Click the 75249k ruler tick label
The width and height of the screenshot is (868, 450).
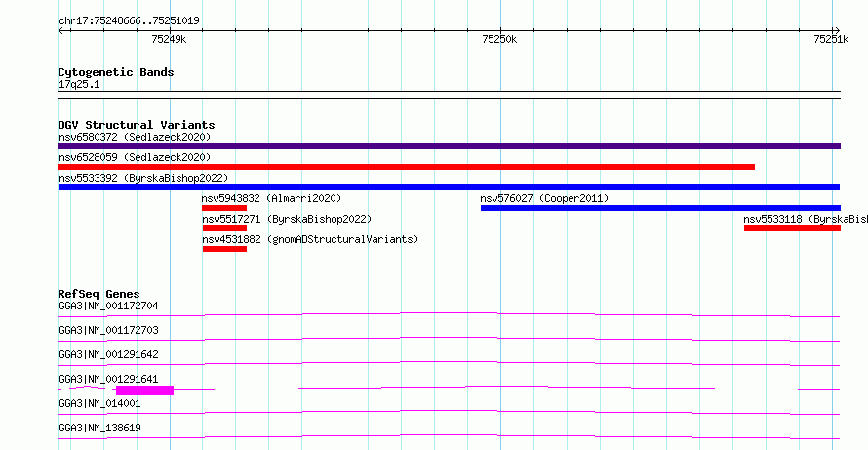coord(169,39)
